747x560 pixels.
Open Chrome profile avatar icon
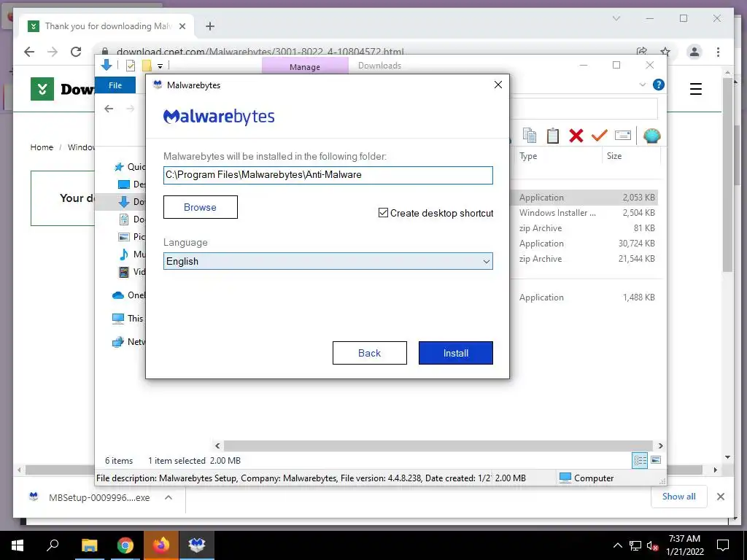pos(694,52)
